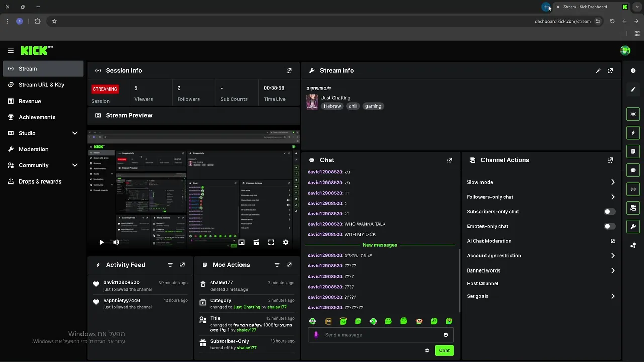Open the user avatar in the top bar
The image size is (644, 362).
click(x=625, y=50)
